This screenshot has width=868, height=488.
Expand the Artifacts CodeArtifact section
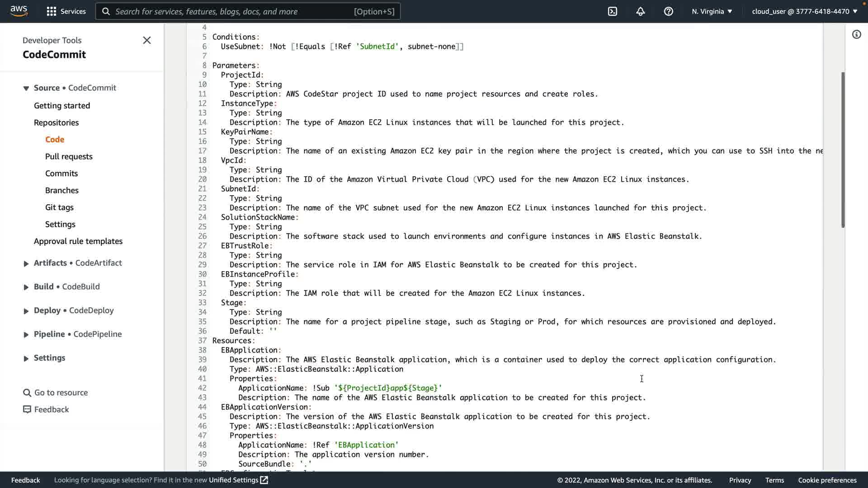tap(26, 263)
